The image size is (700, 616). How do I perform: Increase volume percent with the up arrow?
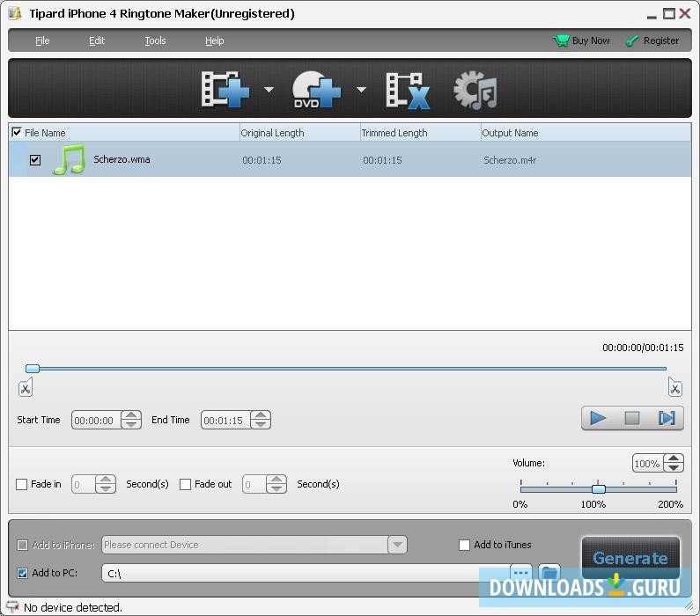(x=674, y=458)
